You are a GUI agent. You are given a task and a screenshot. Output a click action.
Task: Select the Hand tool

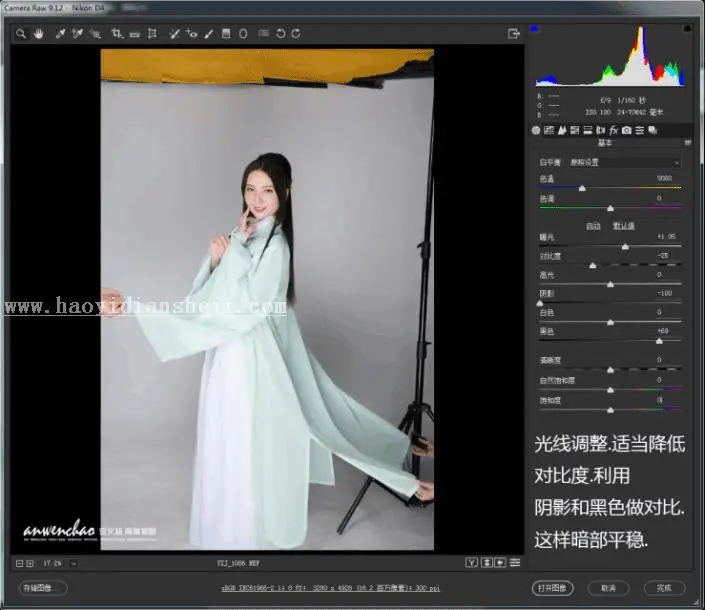point(39,34)
